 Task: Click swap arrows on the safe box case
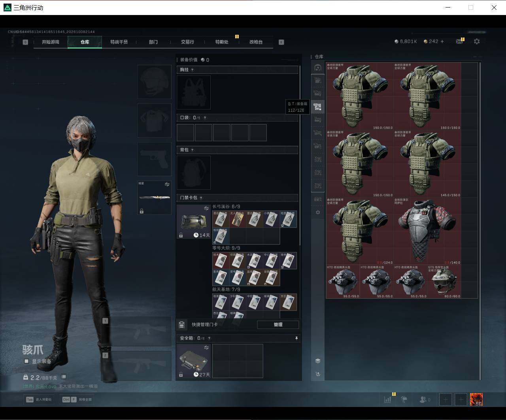click(x=206, y=348)
